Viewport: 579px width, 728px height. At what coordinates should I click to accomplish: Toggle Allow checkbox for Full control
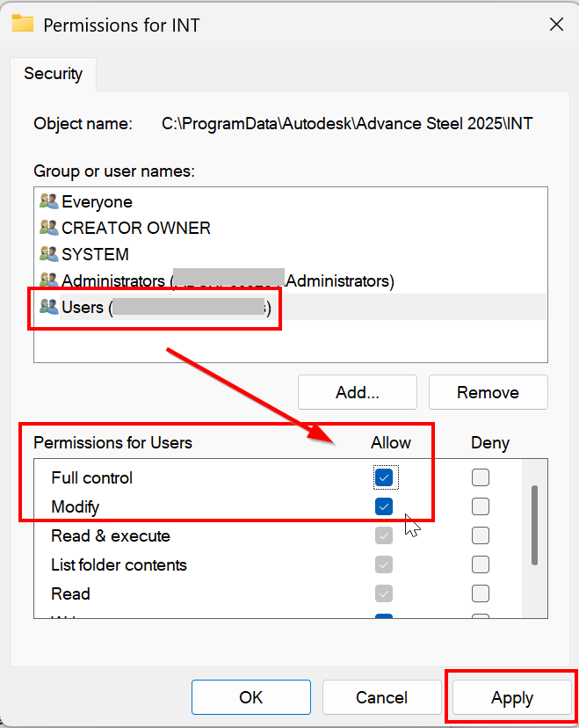click(x=384, y=478)
